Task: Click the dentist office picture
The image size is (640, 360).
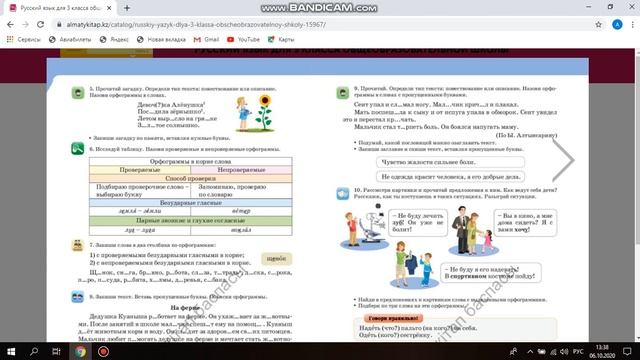Action: [x=364, y=227]
